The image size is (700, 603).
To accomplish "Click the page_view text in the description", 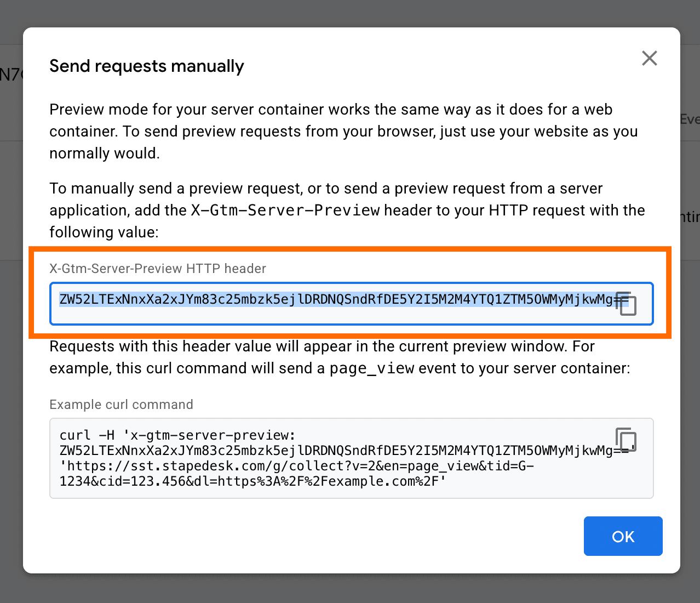I will [x=371, y=368].
